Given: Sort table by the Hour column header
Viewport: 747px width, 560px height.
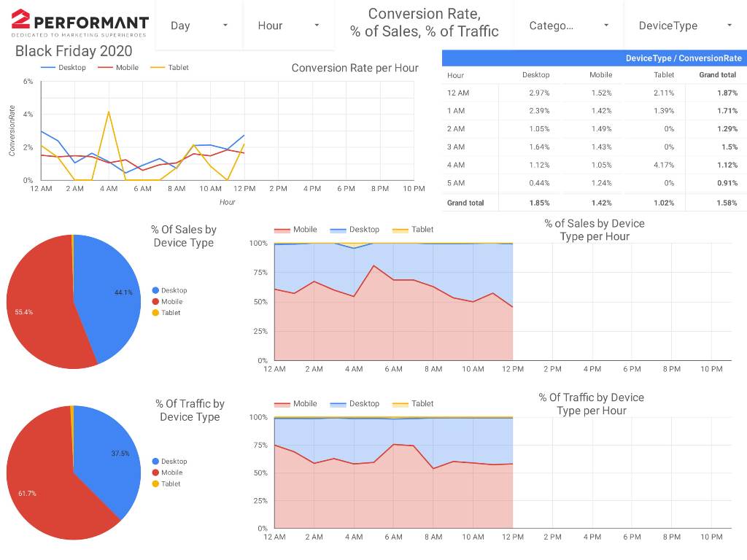Looking at the screenshot, I should [x=456, y=75].
